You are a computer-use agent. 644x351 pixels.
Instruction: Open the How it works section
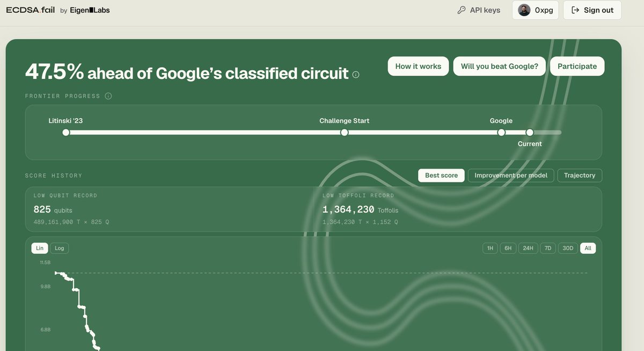point(418,67)
